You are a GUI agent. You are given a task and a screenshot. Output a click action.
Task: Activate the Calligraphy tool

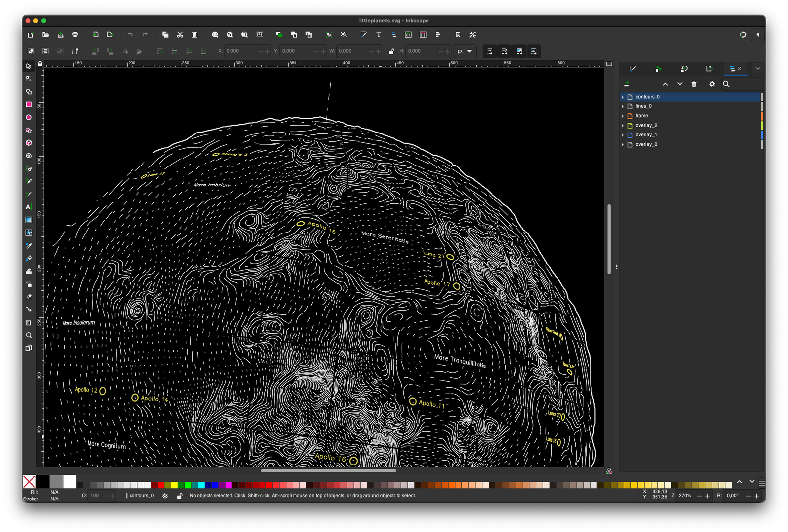[29, 193]
